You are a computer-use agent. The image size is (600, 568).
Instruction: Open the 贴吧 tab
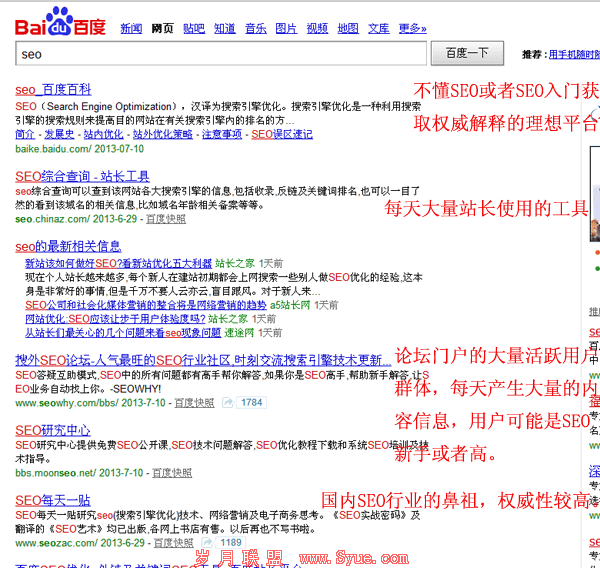click(194, 28)
